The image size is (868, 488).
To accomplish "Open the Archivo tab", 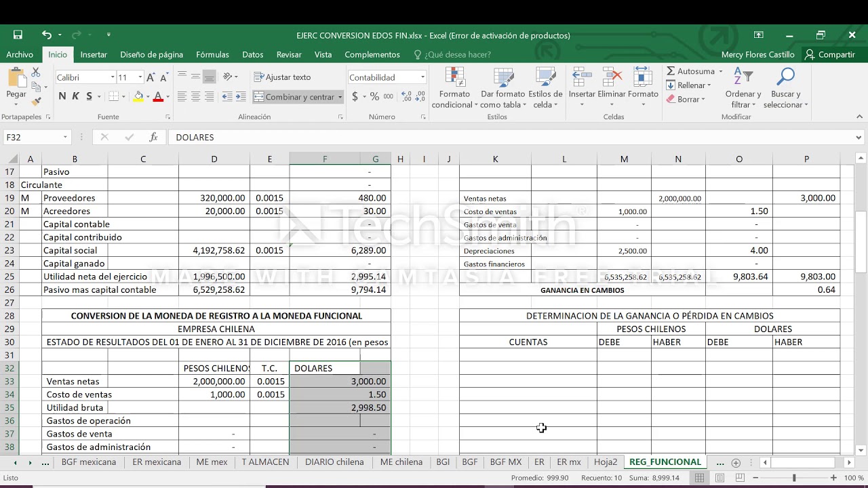I will tap(20, 55).
